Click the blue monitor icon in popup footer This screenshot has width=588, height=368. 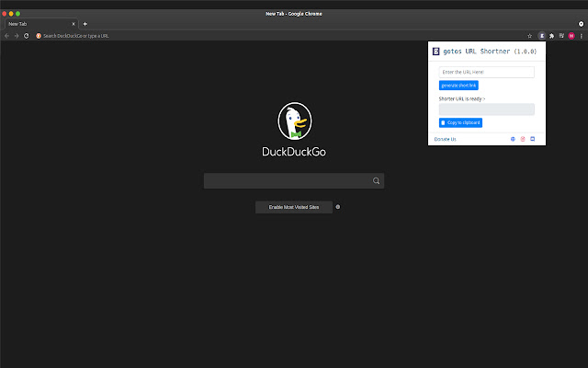point(533,139)
